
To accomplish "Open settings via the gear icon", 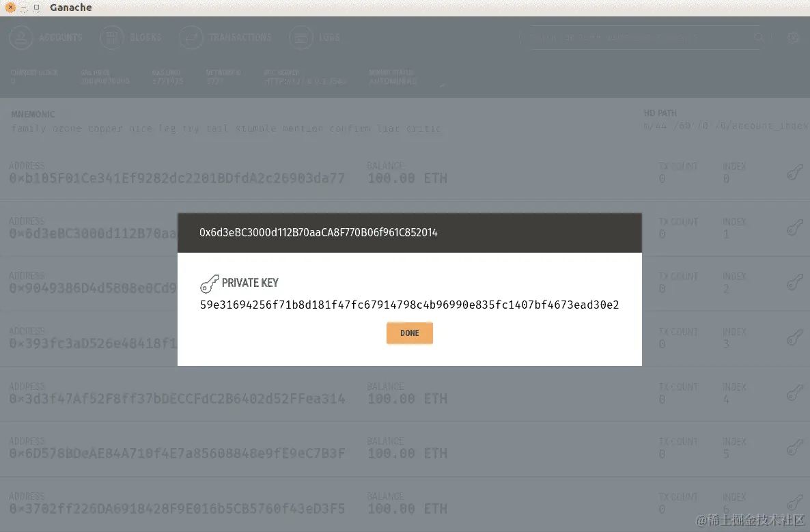I will pyautogui.click(x=793, y=38).
